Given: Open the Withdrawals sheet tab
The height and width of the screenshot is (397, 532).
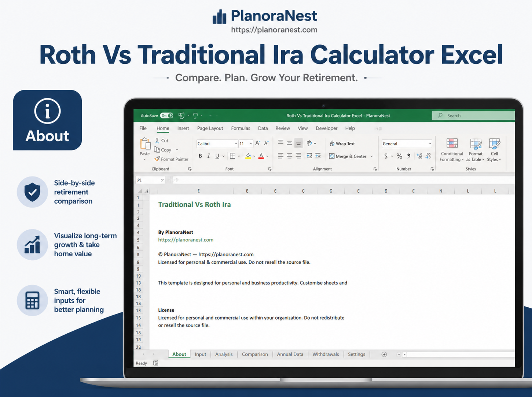Looking at the screenshot, I should [x=326, y=354].
